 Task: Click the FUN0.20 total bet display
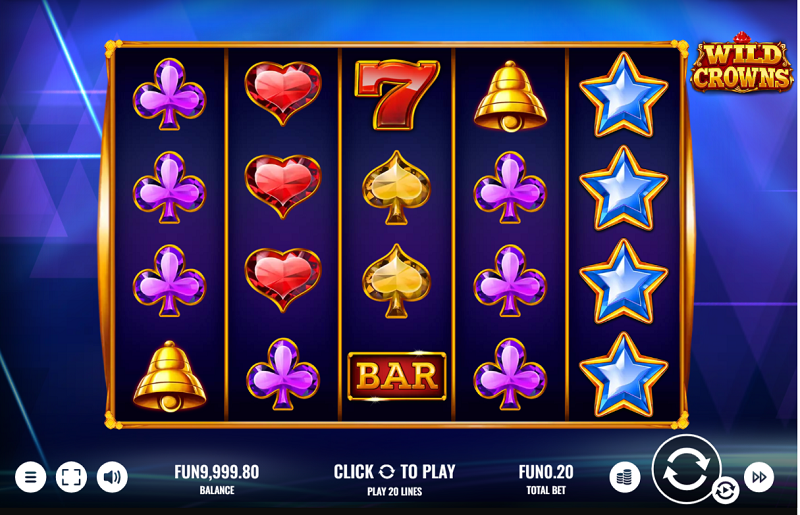point(546,478)
